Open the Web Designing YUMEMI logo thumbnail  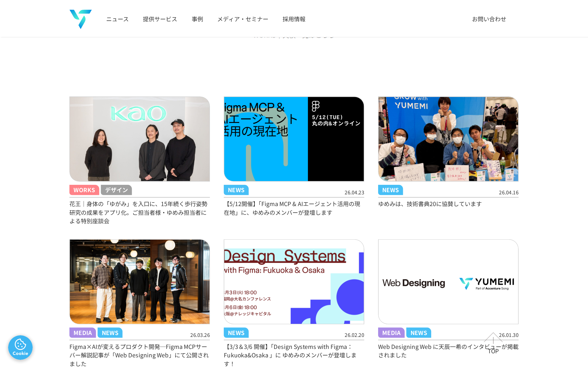tap(448, 282)
